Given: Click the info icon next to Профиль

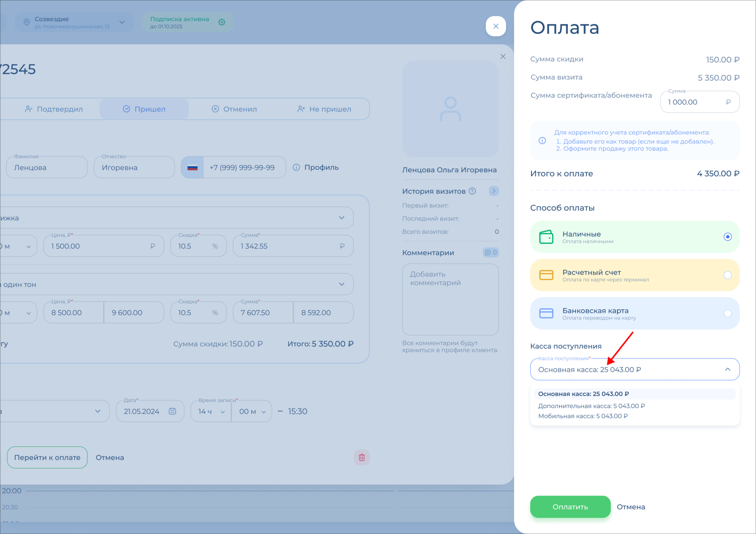Looking at the screenshot, I should [296, 168].
